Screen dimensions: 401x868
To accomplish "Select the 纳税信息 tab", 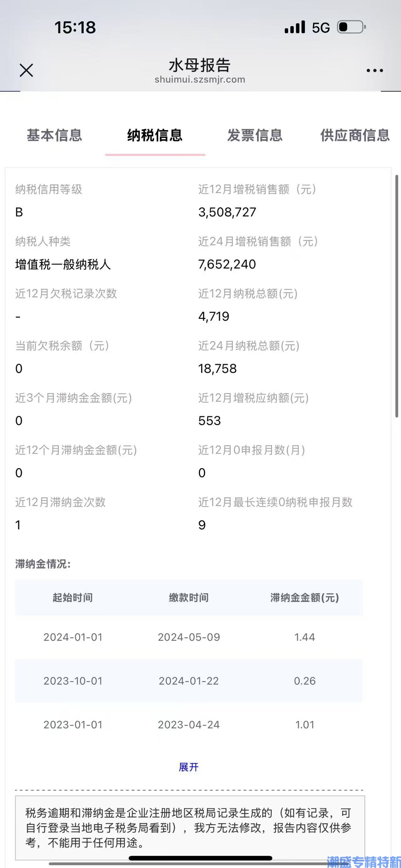I will [x=155, y=135].
